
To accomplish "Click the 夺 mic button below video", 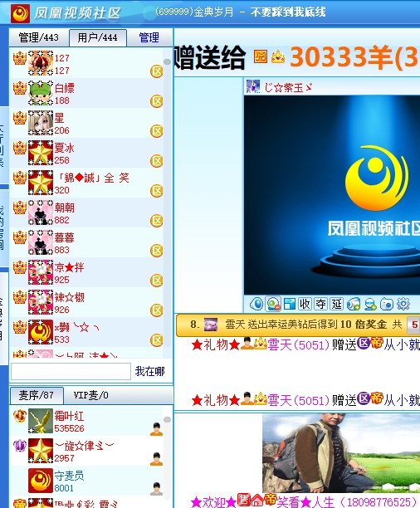I will point(320,304).
